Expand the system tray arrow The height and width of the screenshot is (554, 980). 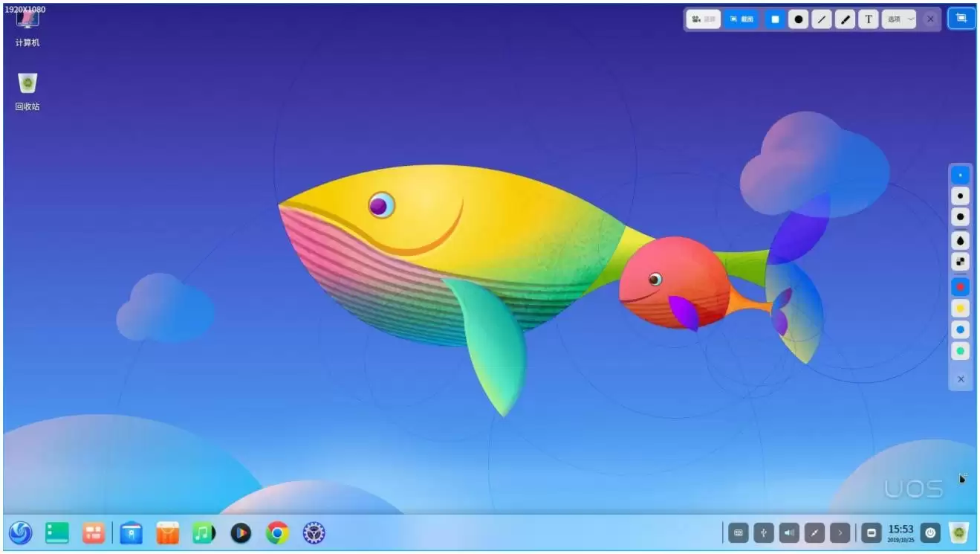pyautogui.click(x=840, y=532)
